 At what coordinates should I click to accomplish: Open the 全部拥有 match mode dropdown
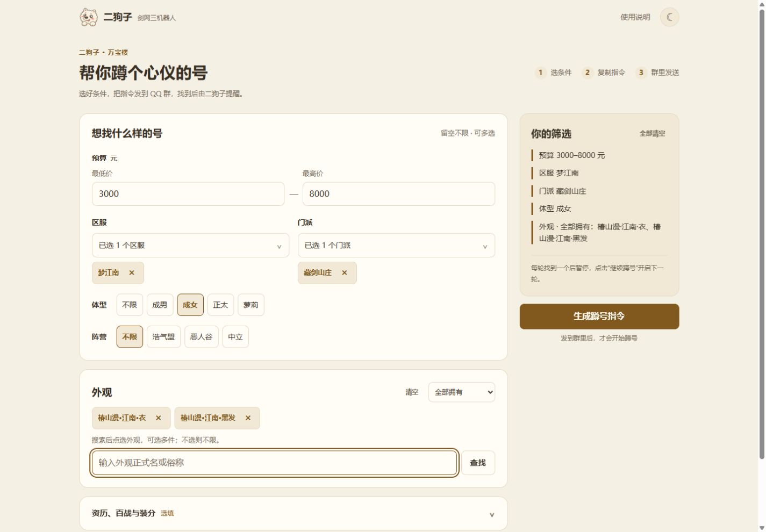point(462,392)
